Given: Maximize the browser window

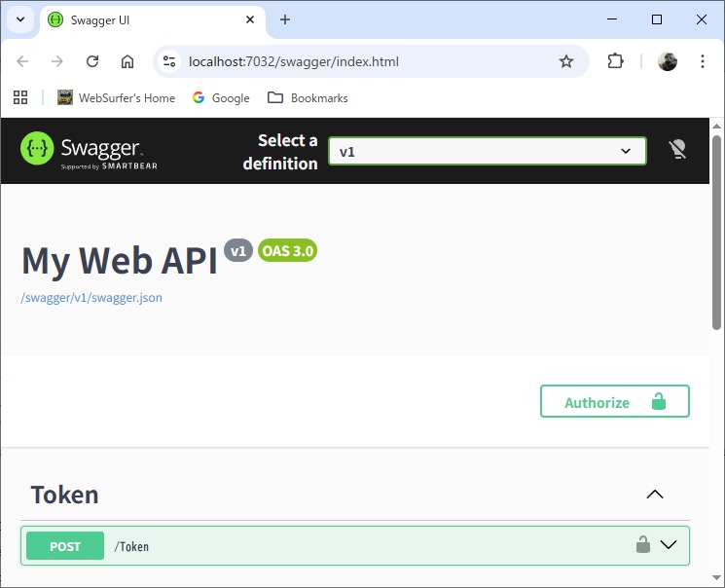Looking at the screenshot, I should 657,19.
